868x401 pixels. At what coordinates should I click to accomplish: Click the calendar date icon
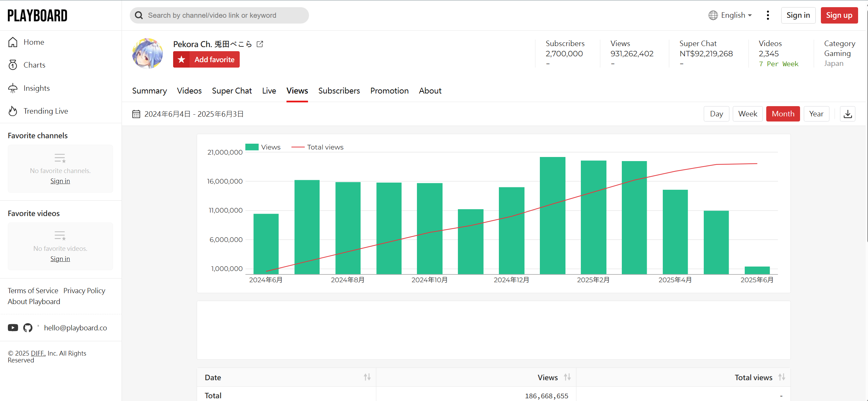pos(136,114)
